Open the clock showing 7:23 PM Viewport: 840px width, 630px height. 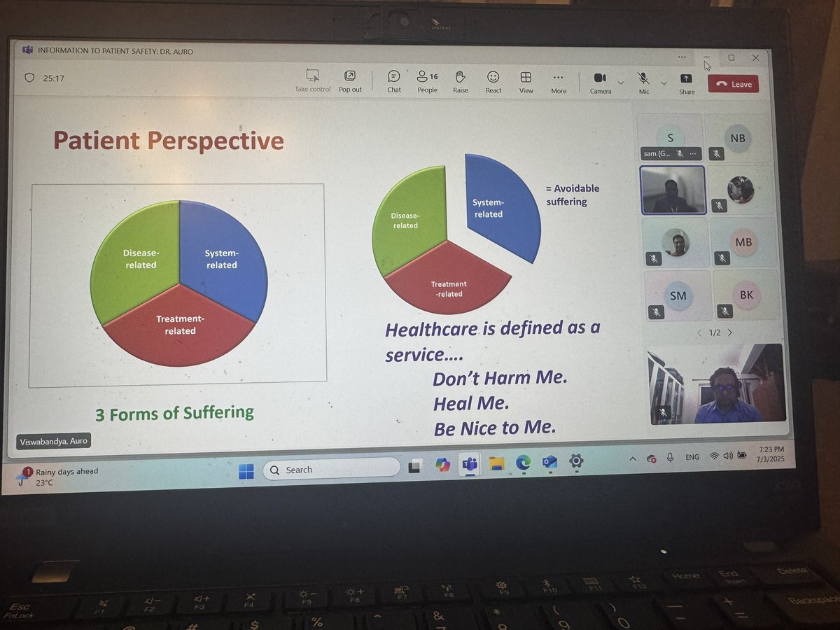769,454
